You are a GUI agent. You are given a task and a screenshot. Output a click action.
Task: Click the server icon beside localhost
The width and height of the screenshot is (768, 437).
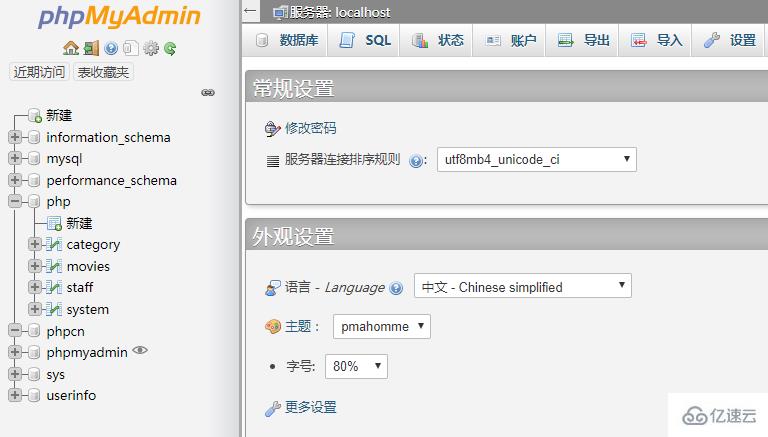[281, 12]
